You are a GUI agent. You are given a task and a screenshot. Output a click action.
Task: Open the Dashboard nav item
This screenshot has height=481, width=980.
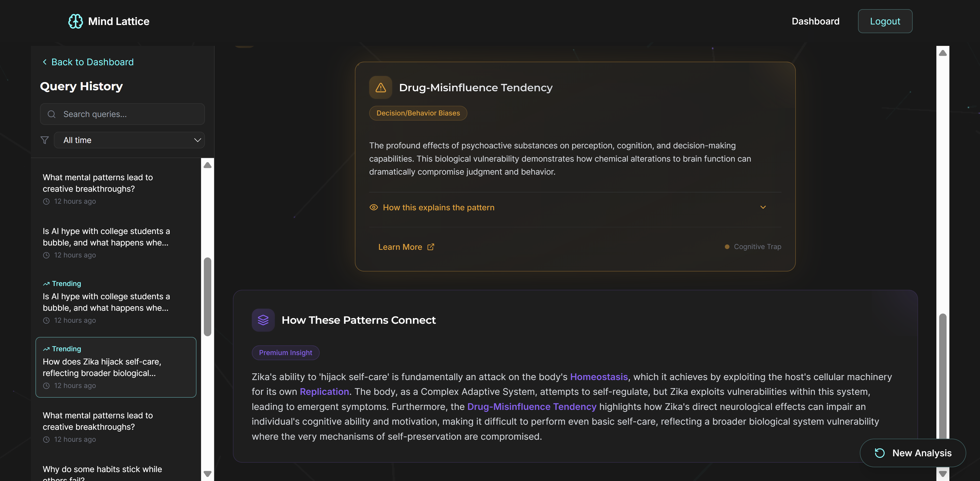(815, 21)
